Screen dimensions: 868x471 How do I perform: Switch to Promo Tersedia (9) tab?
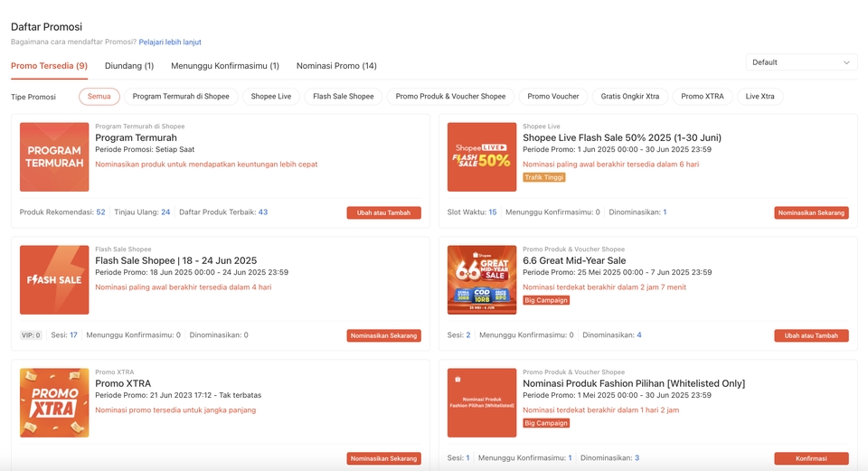click(x=49, y=65)
